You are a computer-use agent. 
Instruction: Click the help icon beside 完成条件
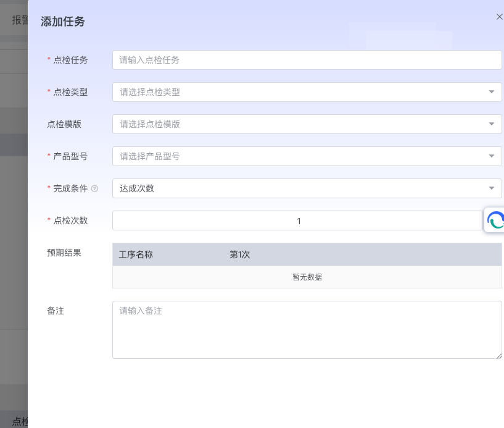(94, 188)
